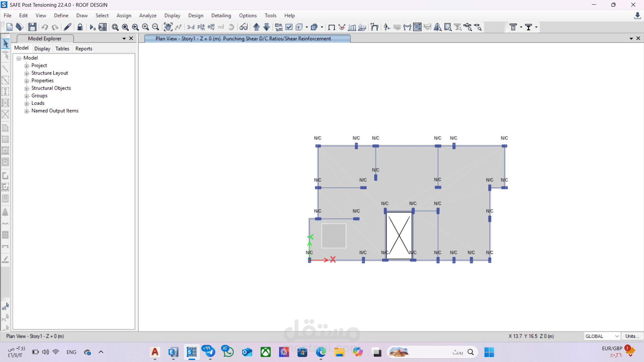This screenshot has width=644, height=362.
Task: Click the Restore Full View zoom icon
Action: coord(125,27)
